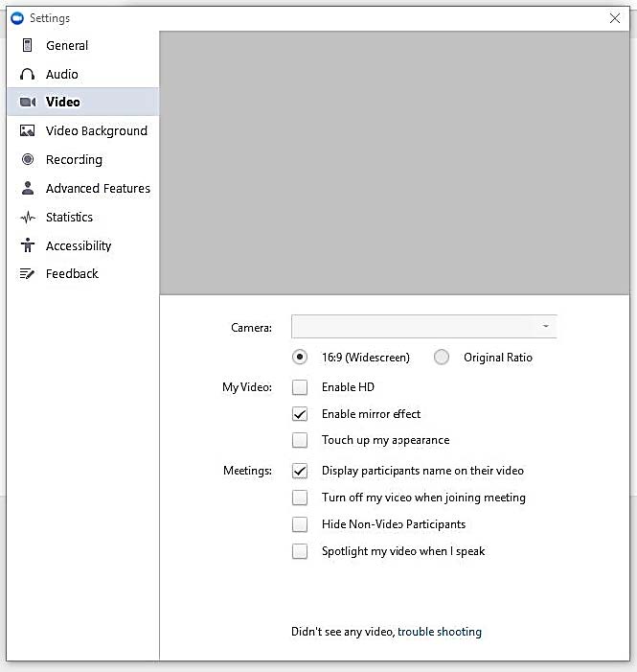637x672 pixels.
Task: Switch to the Statistics section
Action: tap(69, 218)
